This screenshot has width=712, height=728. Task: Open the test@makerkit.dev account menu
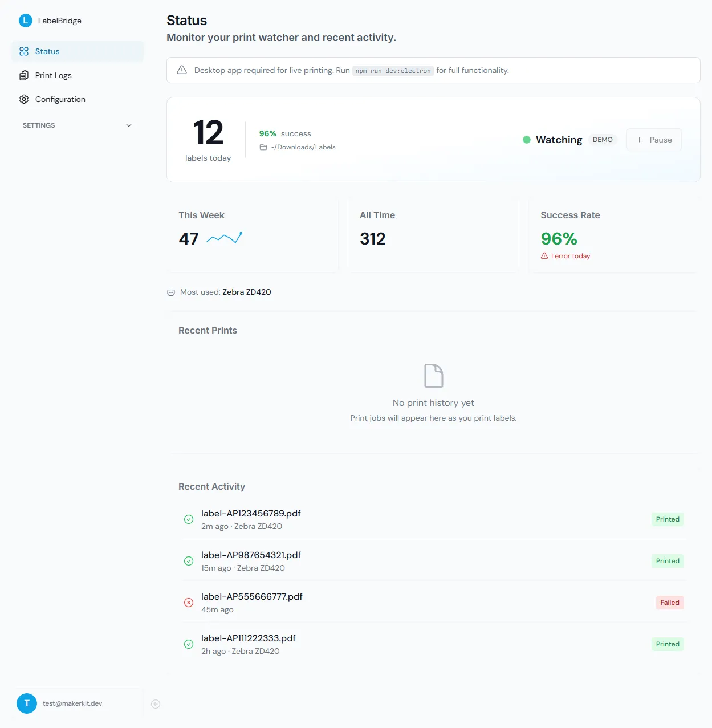(72, 703)
